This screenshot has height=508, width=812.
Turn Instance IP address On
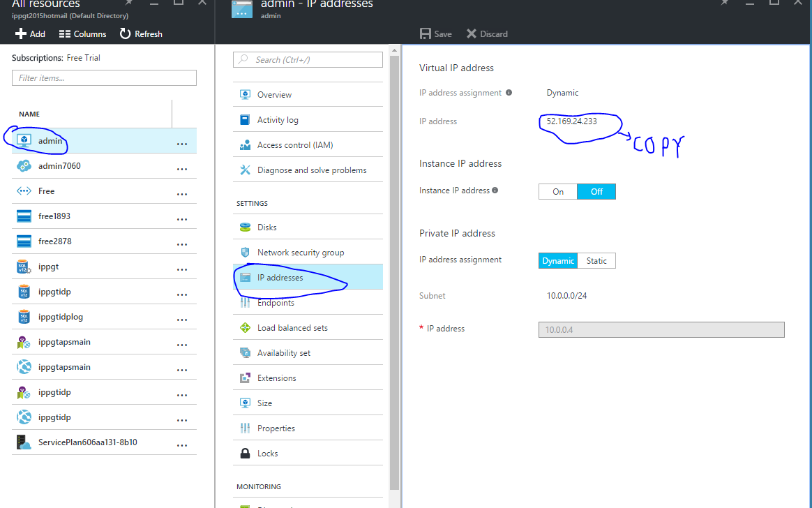click(x=557, y=190)
